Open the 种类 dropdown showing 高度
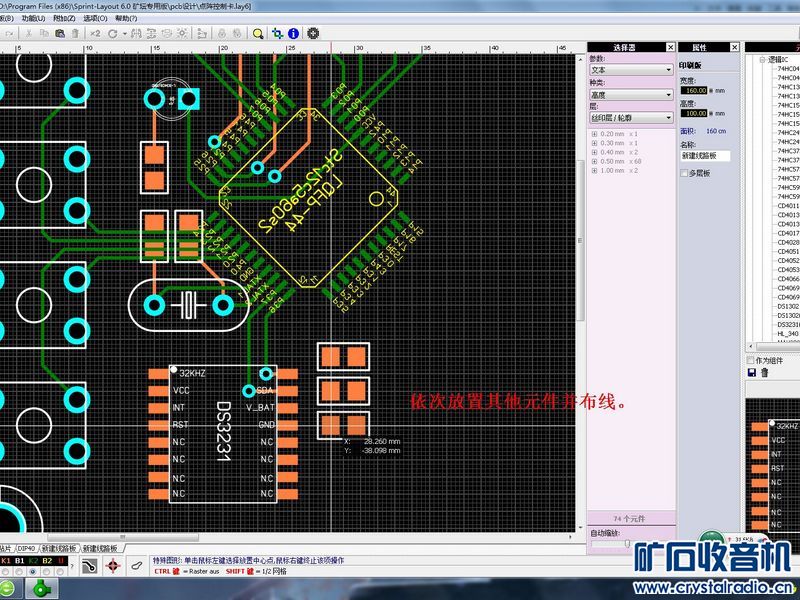Viewport: 800px width, 600px height. tap(632, 95)
